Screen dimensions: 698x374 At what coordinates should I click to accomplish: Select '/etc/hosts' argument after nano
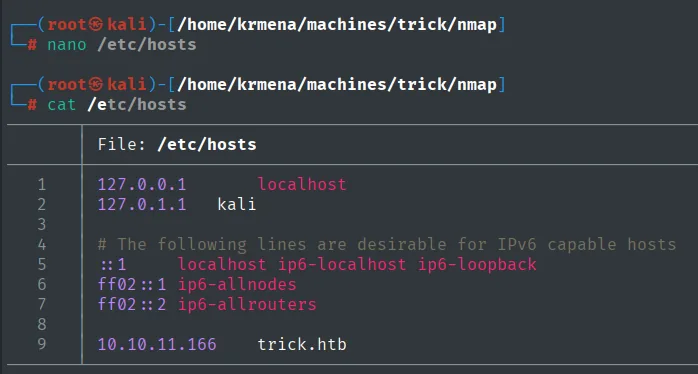pos(147,45)
